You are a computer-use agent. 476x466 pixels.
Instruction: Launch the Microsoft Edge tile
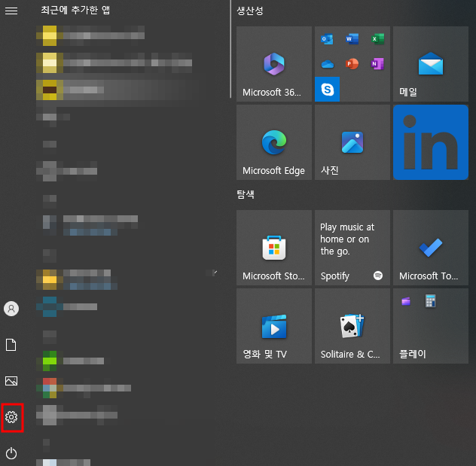(x=274, y=142)
